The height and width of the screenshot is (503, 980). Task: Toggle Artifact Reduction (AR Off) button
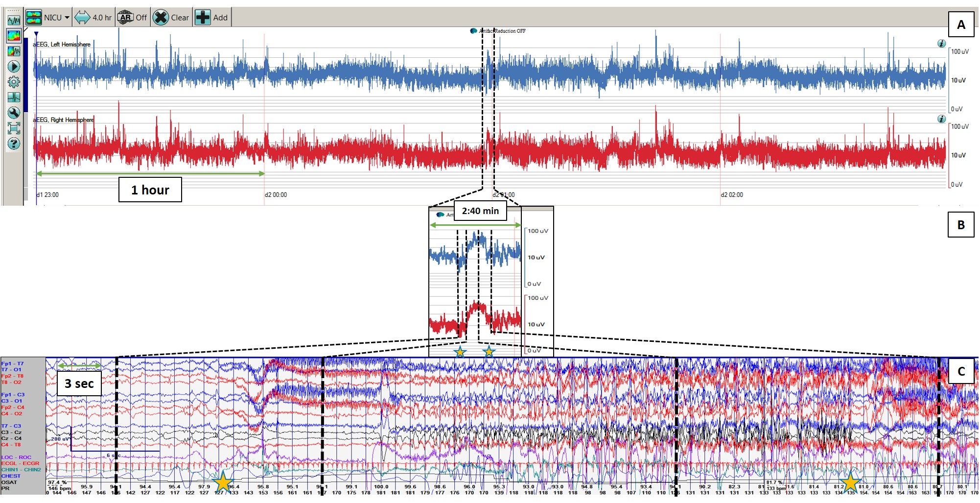pos(132,18)
